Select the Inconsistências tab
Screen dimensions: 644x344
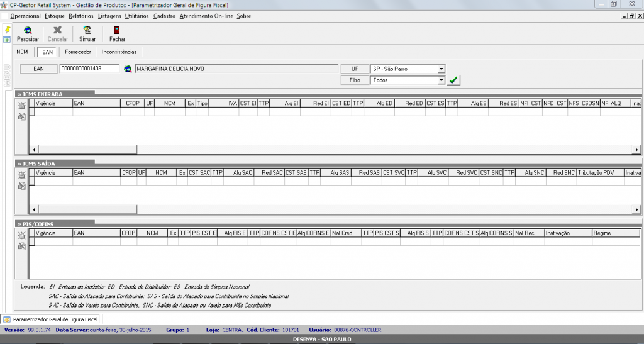coord(119,52)
